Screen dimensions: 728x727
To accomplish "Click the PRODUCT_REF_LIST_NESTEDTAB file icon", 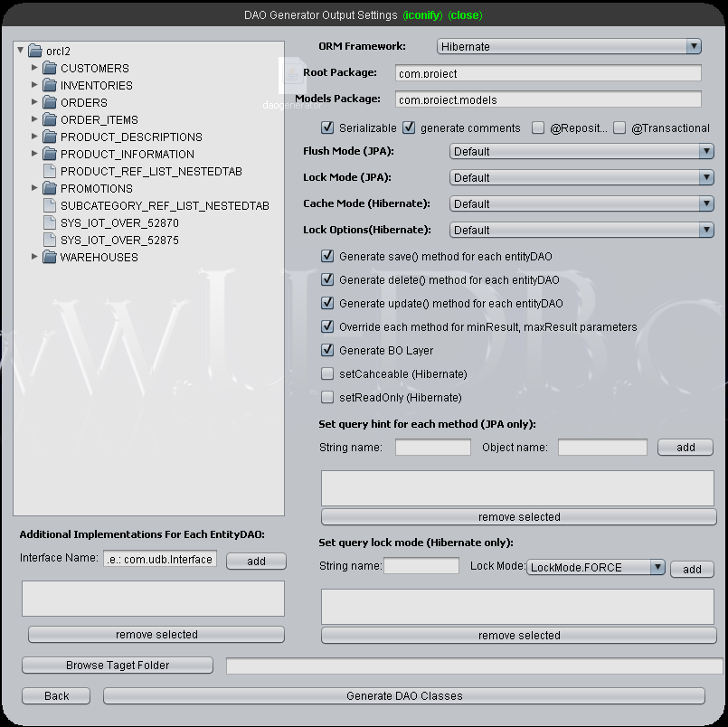I will [49, 171].
